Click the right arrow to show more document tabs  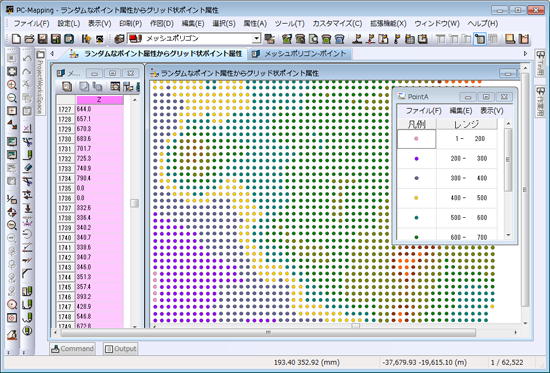coord(525,54)
